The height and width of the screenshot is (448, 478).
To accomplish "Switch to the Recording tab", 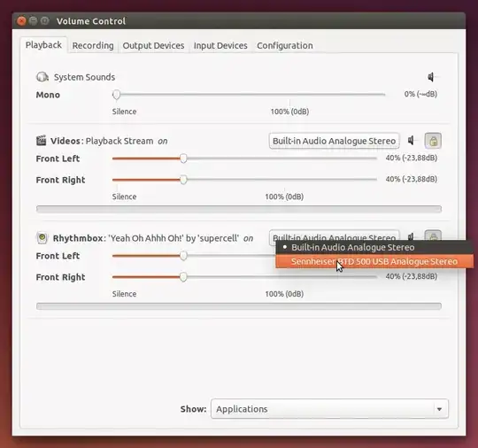I will [x=93, y=46].
